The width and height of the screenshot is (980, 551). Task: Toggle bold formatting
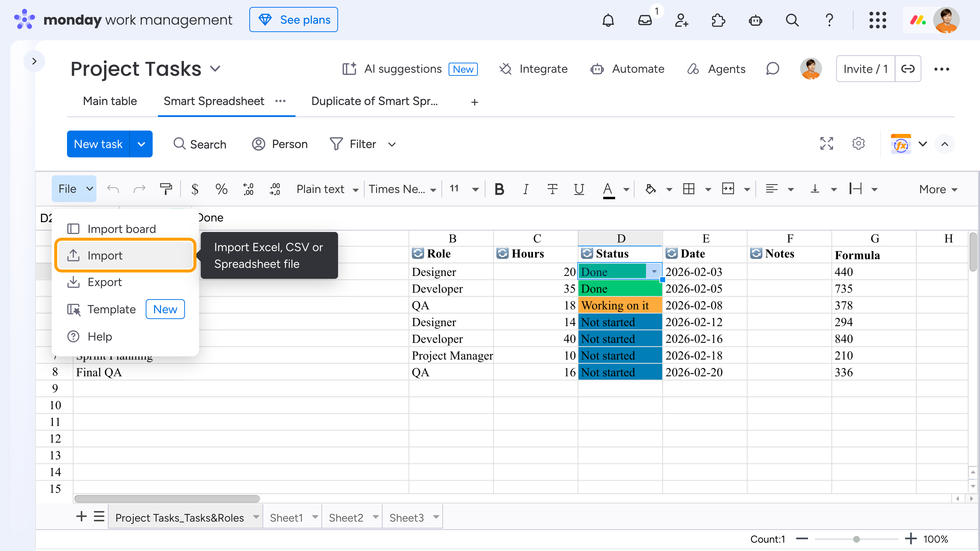499,189
